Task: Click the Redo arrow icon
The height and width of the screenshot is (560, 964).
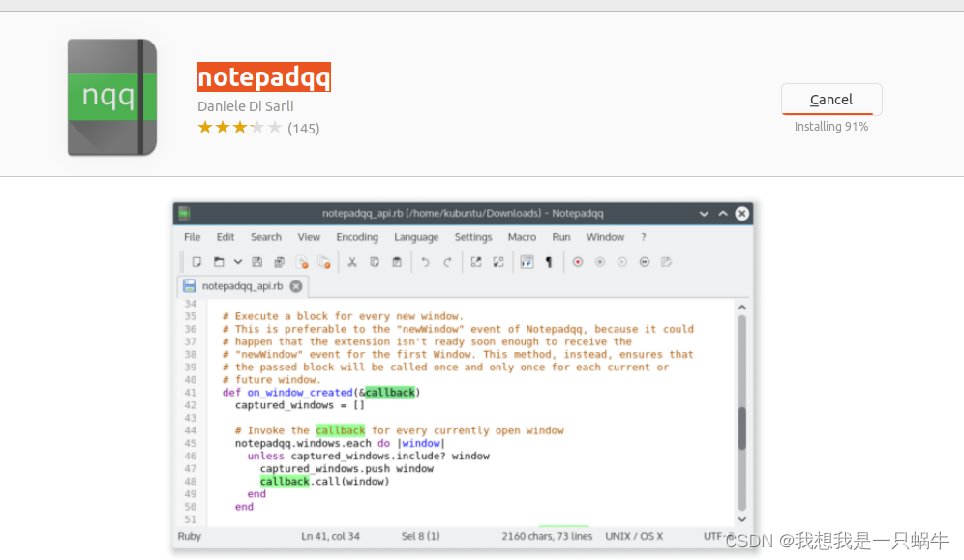Action: [x=447, y=262]
